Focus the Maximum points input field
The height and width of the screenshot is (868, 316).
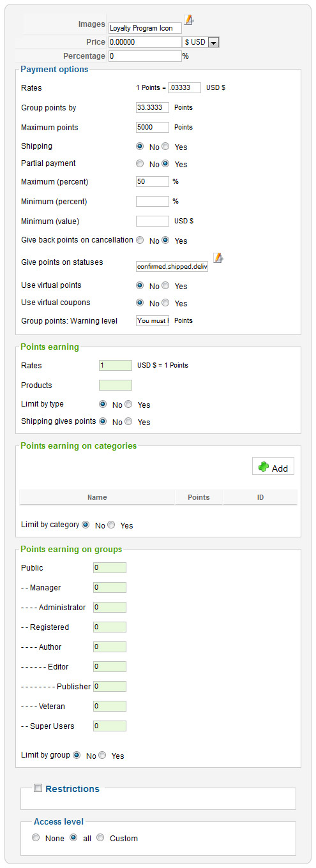pos(153,127)
